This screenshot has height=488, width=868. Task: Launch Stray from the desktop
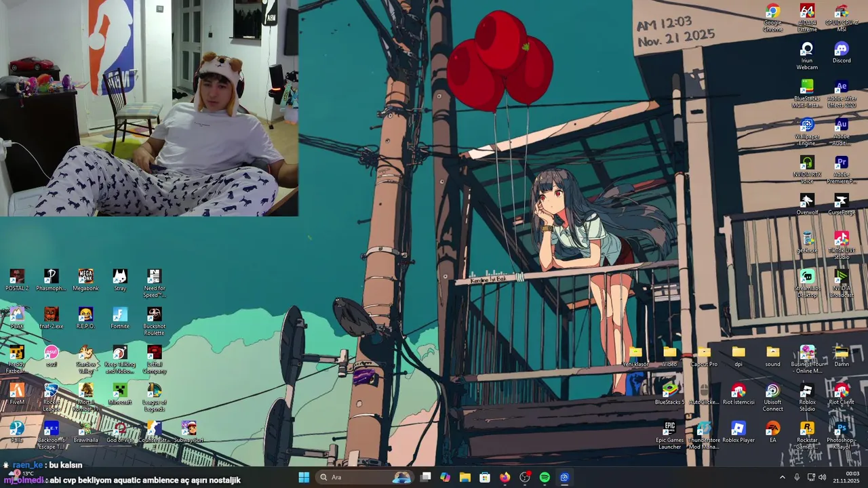click(x=120, y=279)
